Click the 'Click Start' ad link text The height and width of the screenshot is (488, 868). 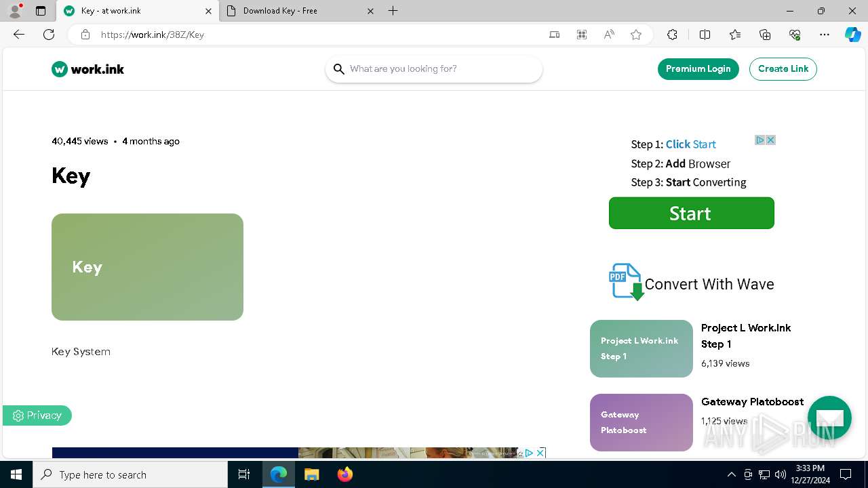[x=690, y=144]
